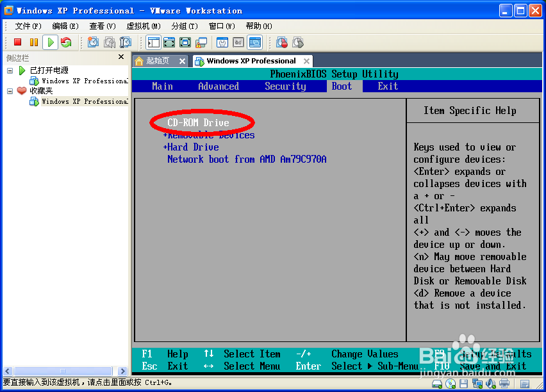Click the Item Specific Help heading

tap(470, 111)
